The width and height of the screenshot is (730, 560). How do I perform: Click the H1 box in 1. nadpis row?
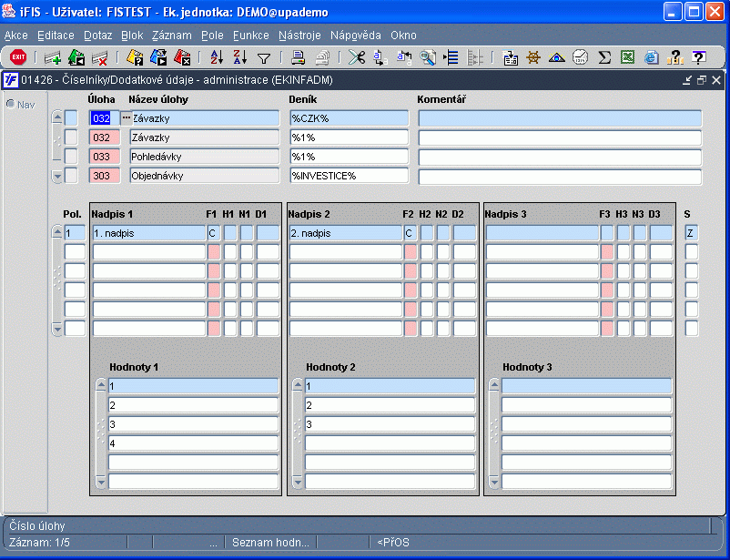point(230,233)
